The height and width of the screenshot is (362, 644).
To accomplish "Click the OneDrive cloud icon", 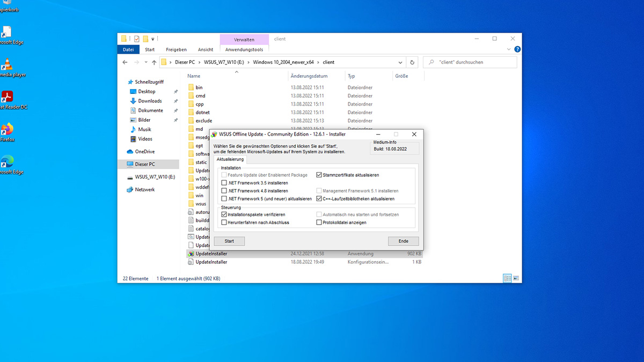I will click(130, 152).
